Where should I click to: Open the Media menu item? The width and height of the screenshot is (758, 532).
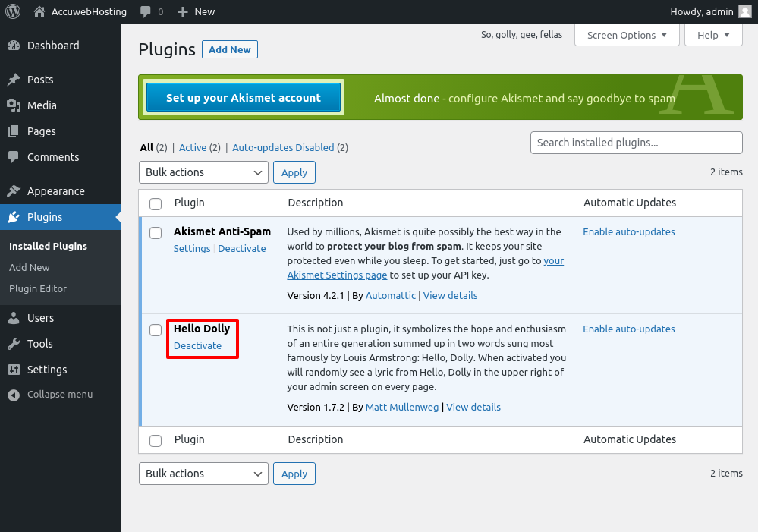(42, 105)
